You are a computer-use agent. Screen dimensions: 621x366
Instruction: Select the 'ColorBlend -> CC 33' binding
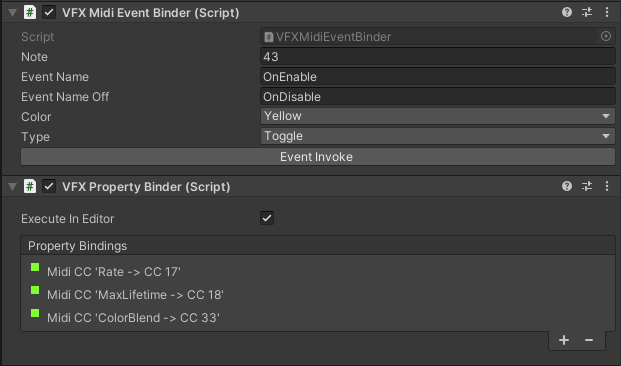point(318,318)
